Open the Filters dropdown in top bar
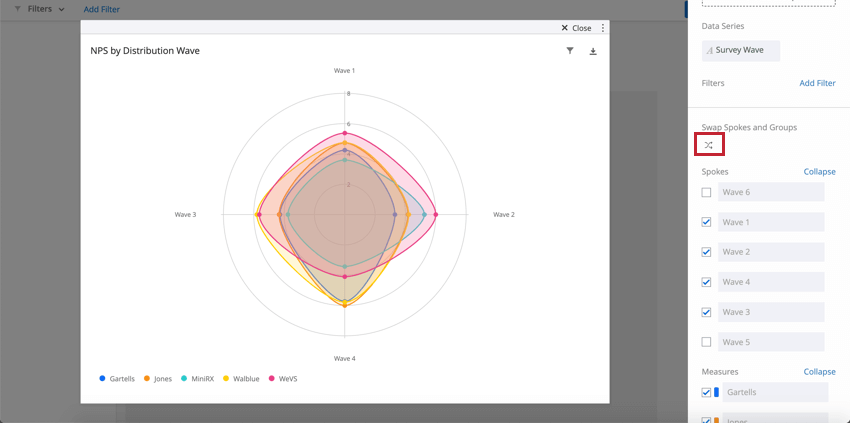Image resolution: width=850 pixels, height=423 pixels. point(40,9)
